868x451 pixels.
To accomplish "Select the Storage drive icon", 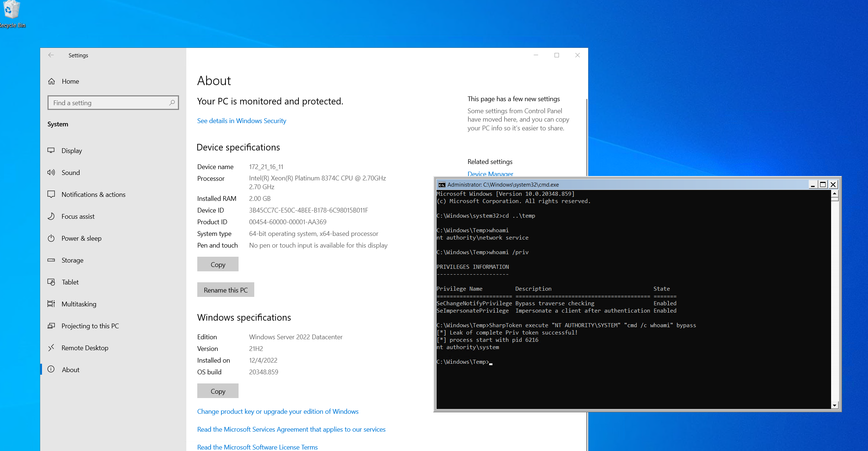I will pyautogui.click(x=51, y=260).
